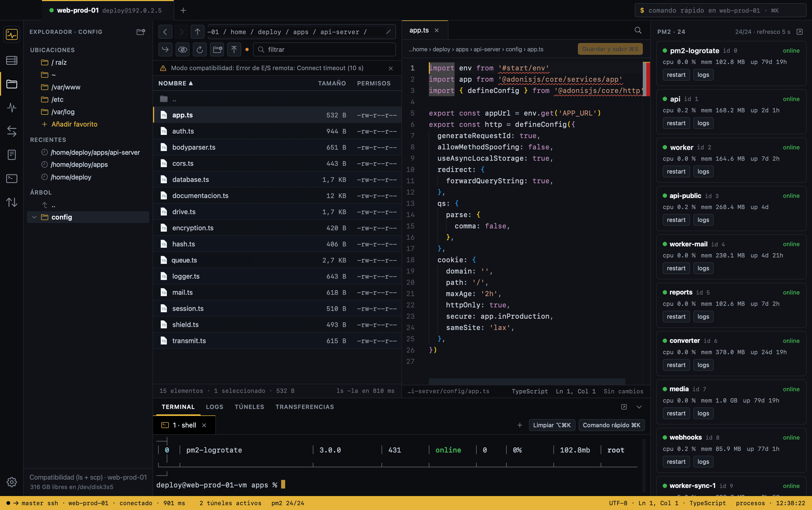Open settings gear in sidebar

coord(12,482)
